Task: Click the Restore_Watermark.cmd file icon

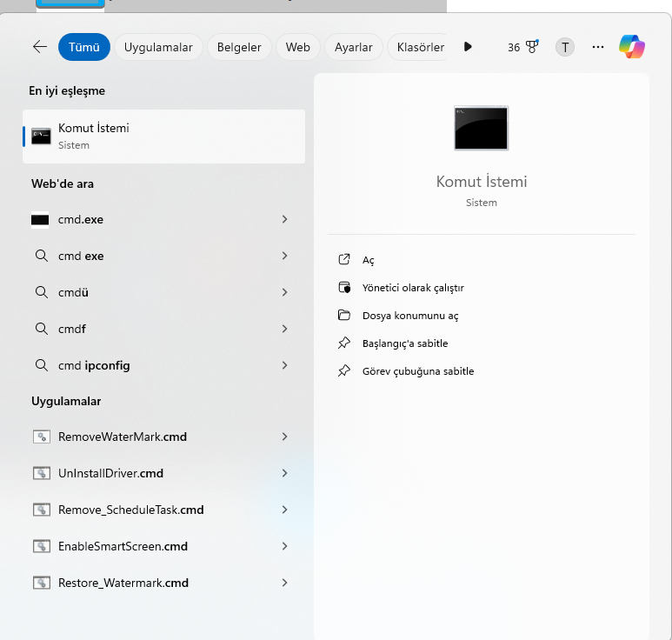Action: [42, 583]
